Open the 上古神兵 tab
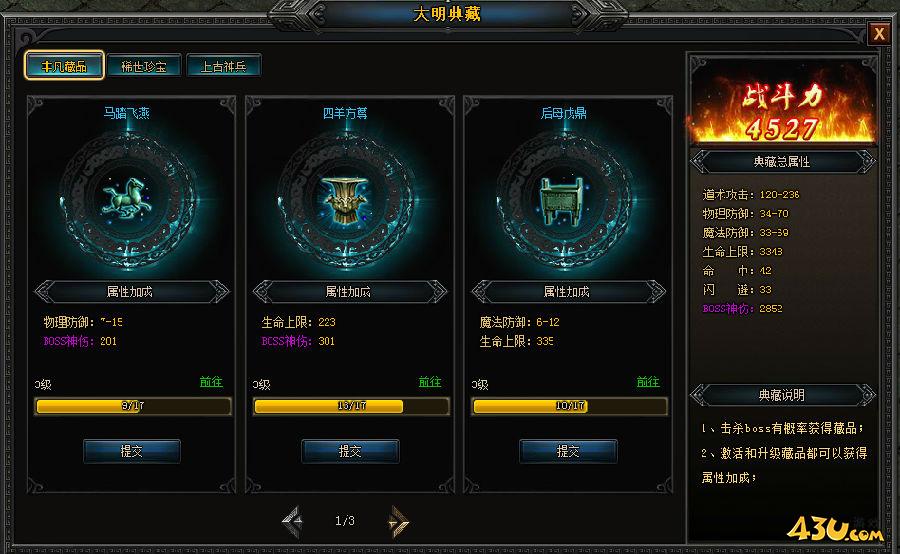 tap(224, 65)
